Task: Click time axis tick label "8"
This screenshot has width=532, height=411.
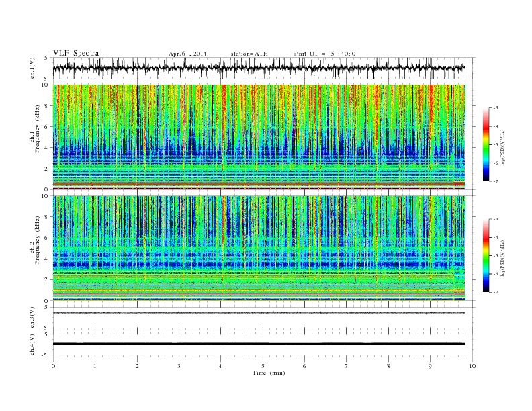Action: point(388,366)
